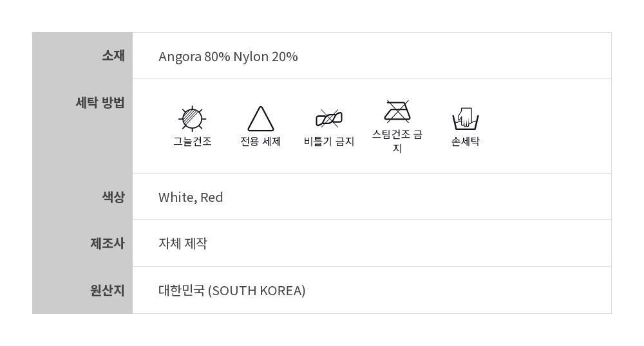644x346 pixels.
Task: Click the 그늘건조 caption text
Action: coord(192,141)
